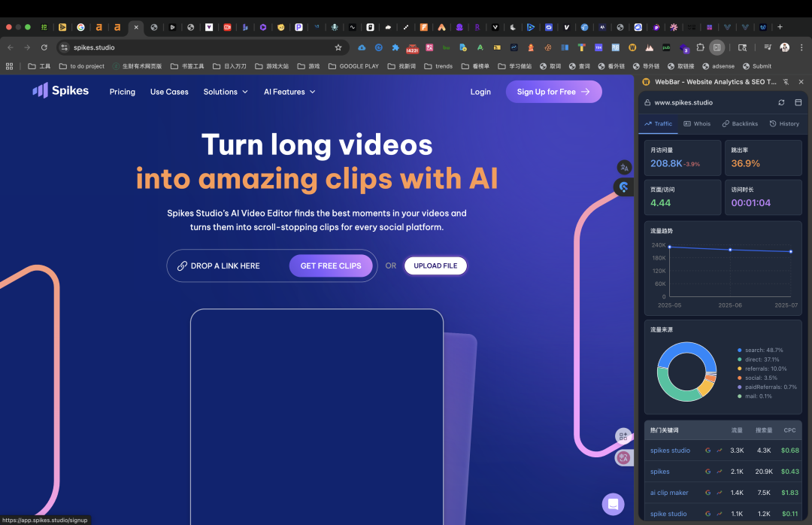Switch to the Traffic tab
Screen dimensions: 812x525
click(x=658, y=124)
